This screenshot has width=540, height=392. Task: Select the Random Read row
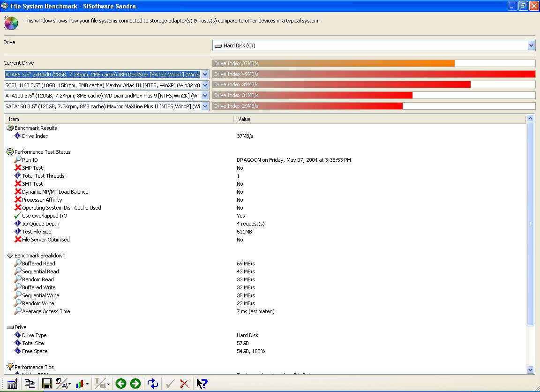click(265, 279)
